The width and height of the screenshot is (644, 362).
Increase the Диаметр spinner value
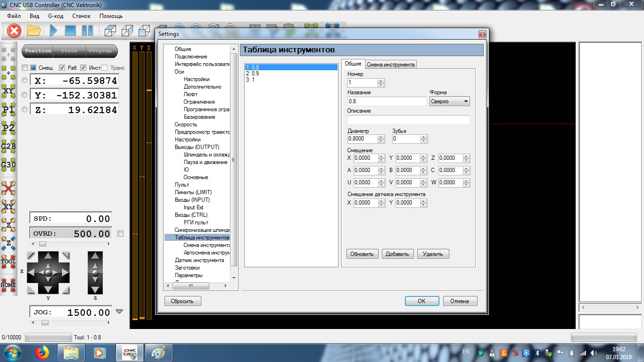click(x=381, y=137)
